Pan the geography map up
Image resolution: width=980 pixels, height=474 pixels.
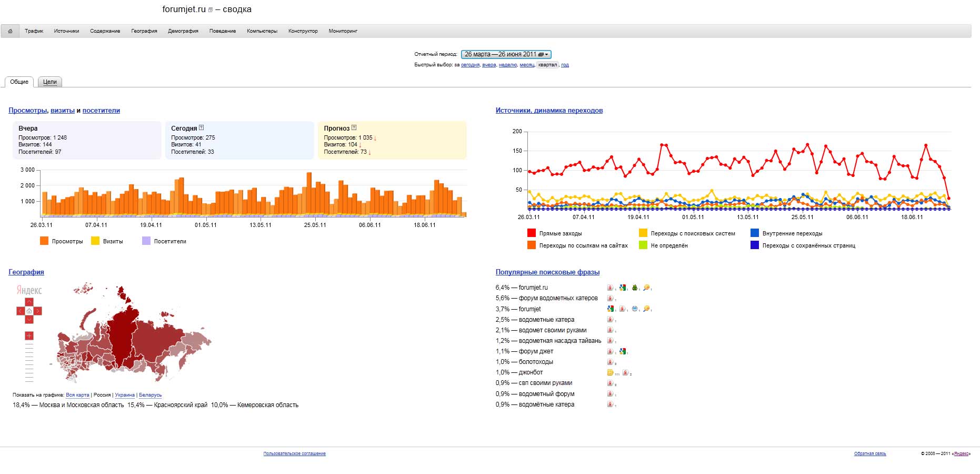tap(29, 302)
